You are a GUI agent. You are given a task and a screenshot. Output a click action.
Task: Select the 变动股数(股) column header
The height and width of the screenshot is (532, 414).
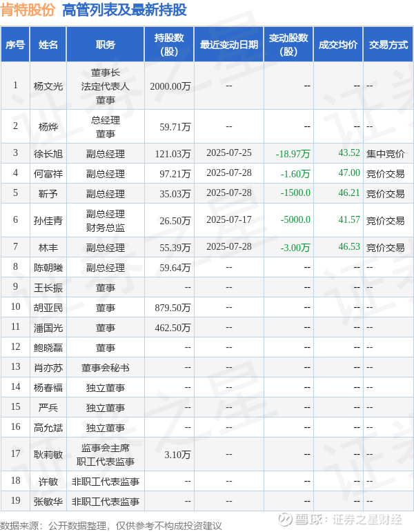click(288, 45)
